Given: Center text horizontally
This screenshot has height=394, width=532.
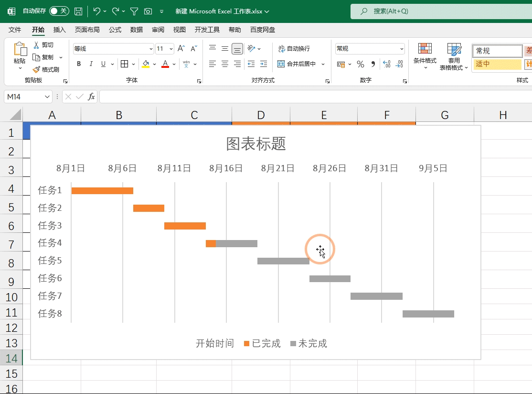Looking at the screenshot, I should 224,64.
